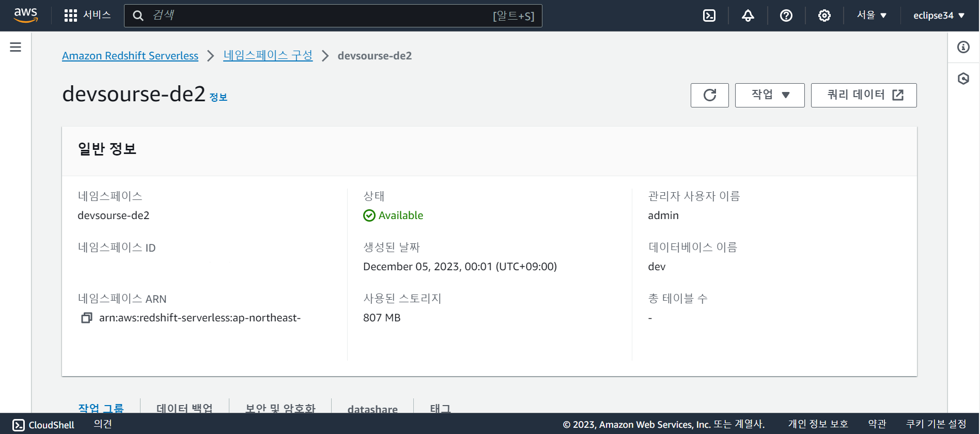This screenshot has height=434, width=980.
Task: Switch to the datashare tab
Action: point(372,409)
